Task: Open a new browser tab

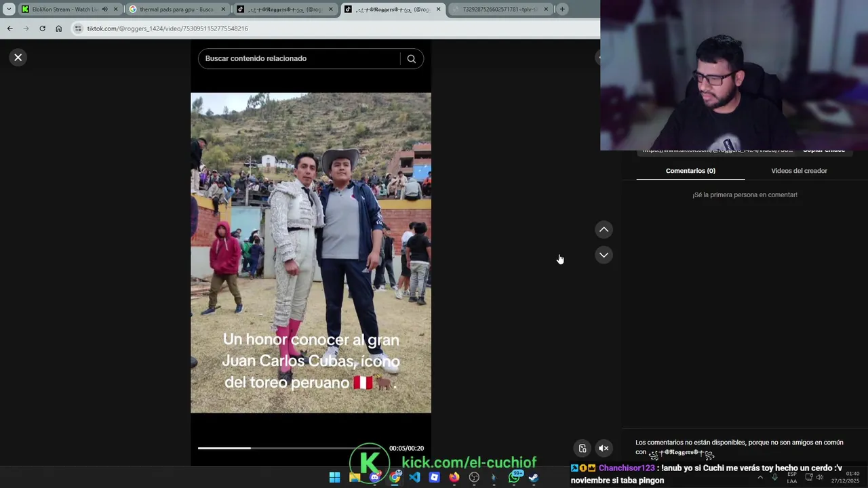Action: click(x=562, y=9)
